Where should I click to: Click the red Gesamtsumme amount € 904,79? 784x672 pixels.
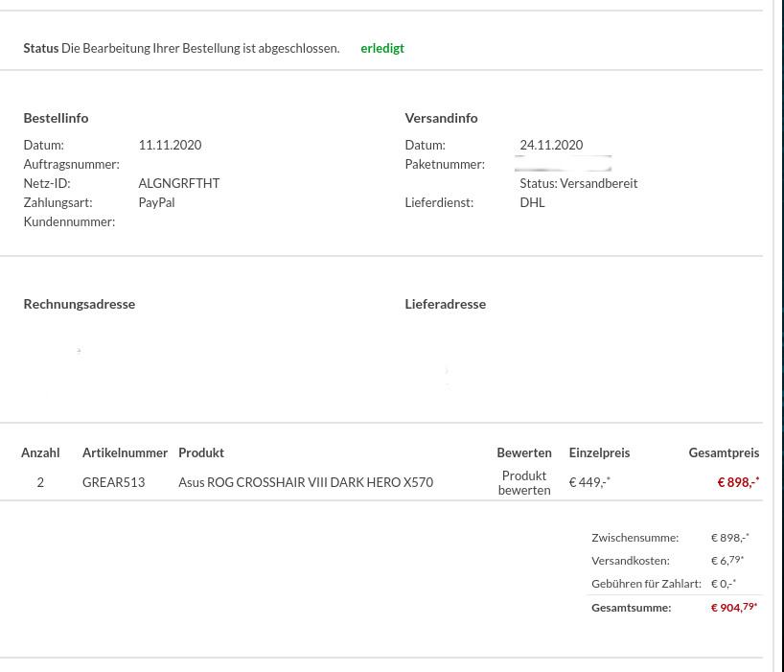point(733,607)
